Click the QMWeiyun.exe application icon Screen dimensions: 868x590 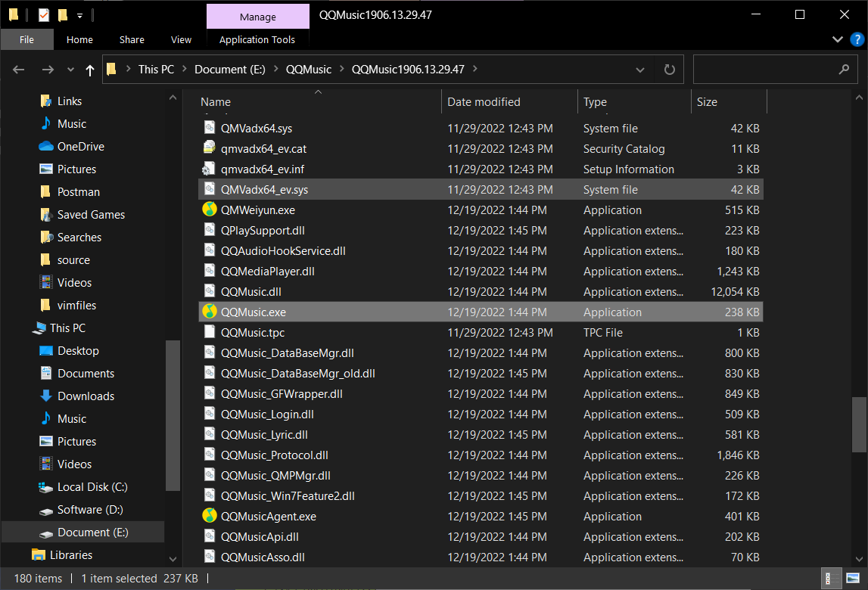[210, 210]
